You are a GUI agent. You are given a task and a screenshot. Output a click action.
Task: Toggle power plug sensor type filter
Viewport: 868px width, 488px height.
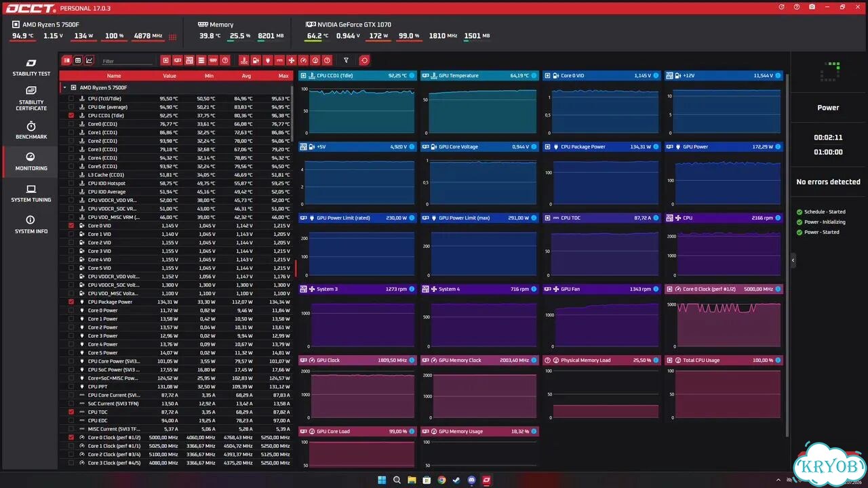(267, 60)
